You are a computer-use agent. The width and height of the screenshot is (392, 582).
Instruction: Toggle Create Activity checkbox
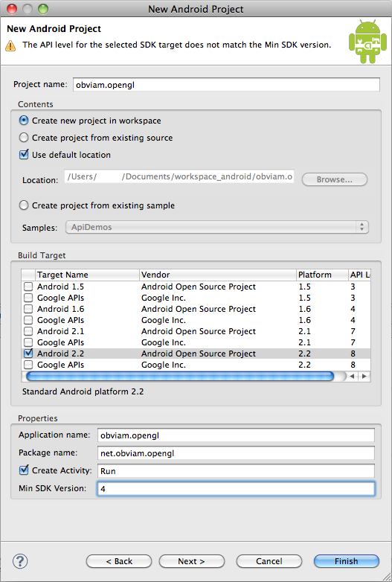click(24, 470)
